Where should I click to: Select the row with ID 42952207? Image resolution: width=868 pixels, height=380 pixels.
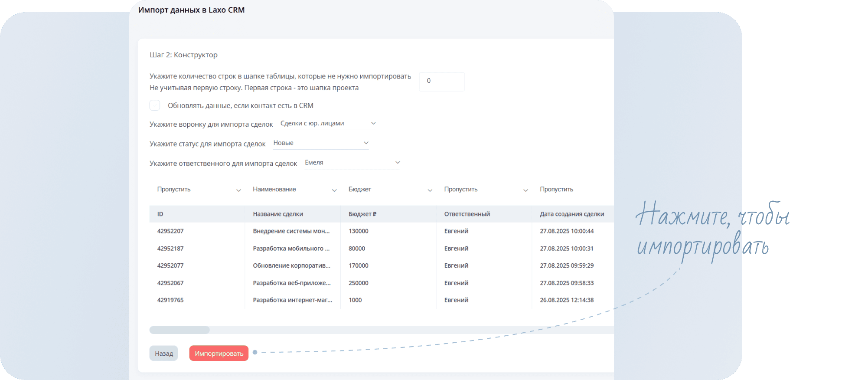pos(170,231)
